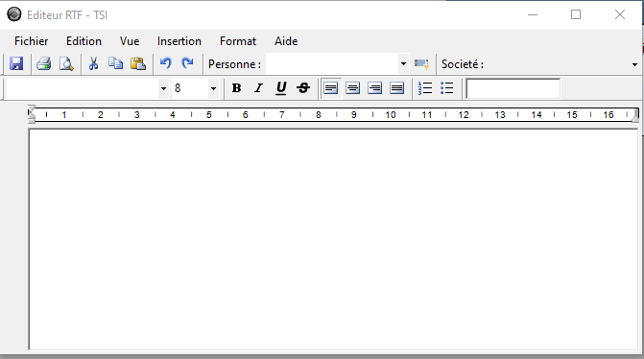The image size is (644, 359).
Task: Click the right margin marker on ruler
Action: coord(635,116)
